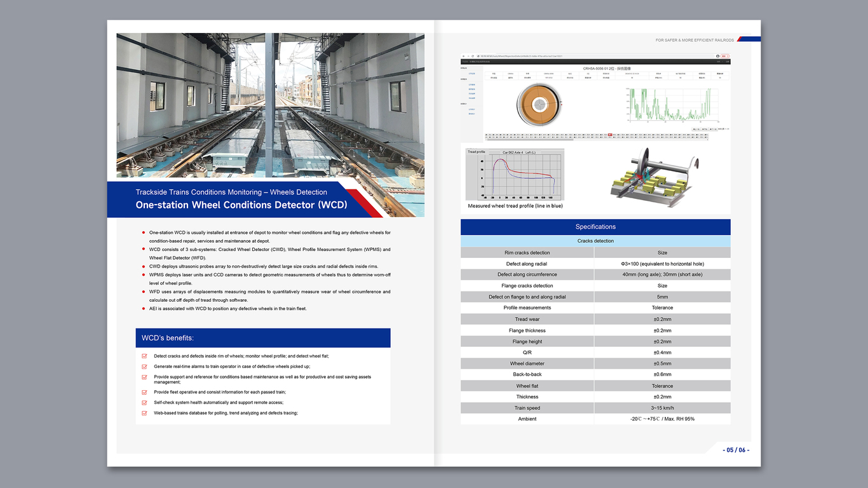
Task: Click the "Defect on flange to and along radial" cell
Action: [527, 297]
